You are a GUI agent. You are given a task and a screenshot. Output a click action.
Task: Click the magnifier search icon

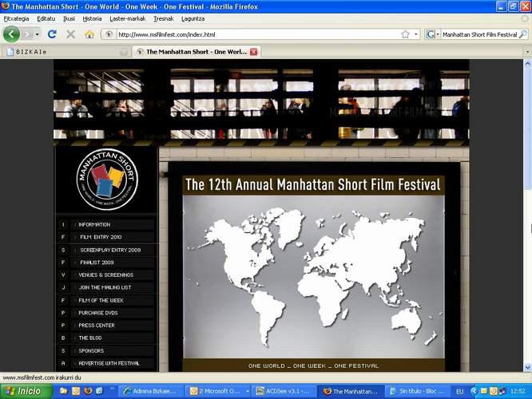(523, 34)
